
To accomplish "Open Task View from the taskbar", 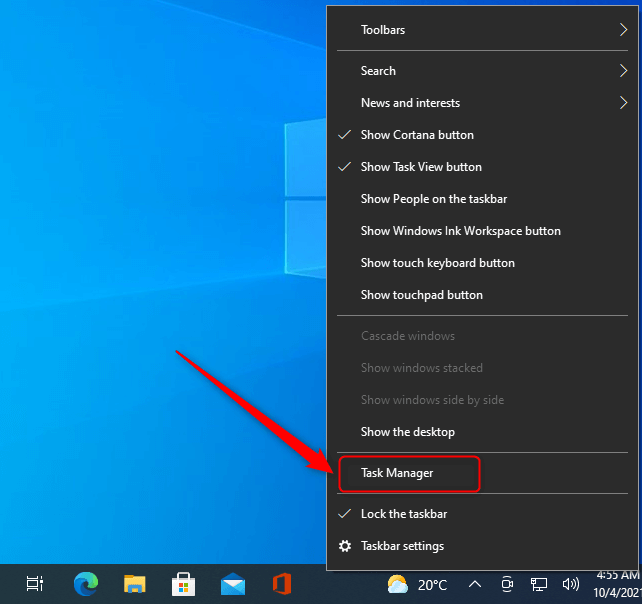I will (x=34, y=583).
